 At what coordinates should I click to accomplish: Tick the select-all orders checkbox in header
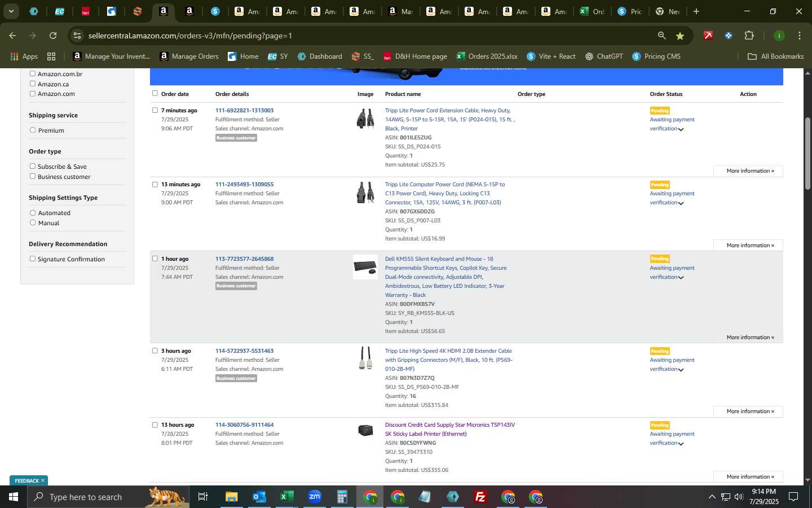click(155, 93)
